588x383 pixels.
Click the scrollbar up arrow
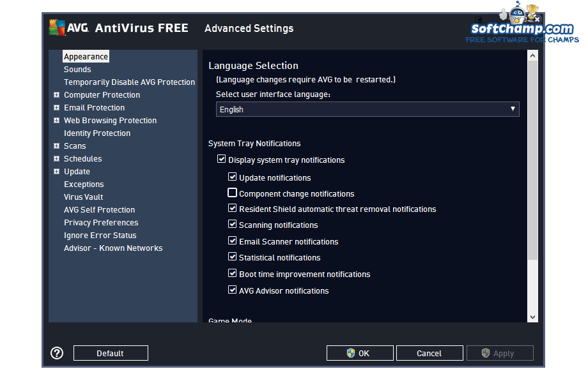coord(532,56)
